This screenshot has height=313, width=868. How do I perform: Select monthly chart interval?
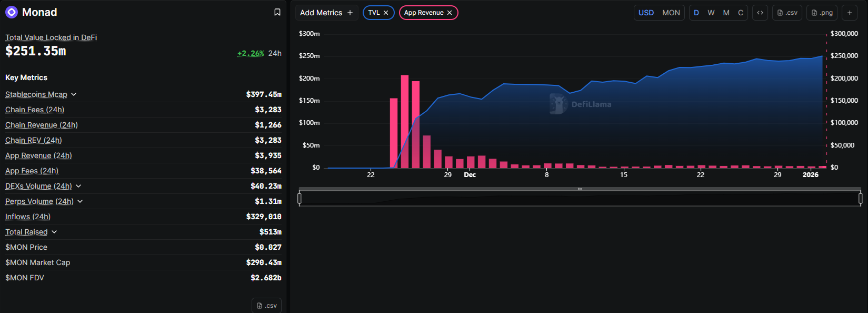pos(726,13)
